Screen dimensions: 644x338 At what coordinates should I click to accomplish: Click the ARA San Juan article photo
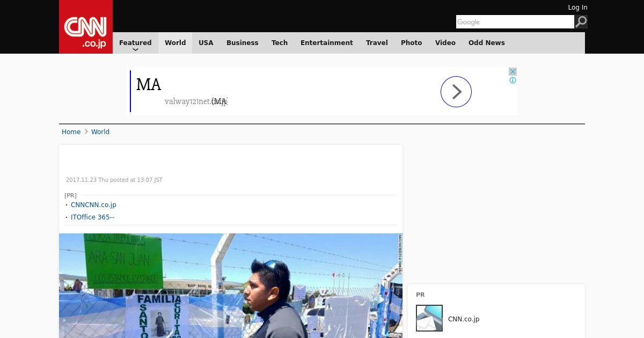coord(231,285)
